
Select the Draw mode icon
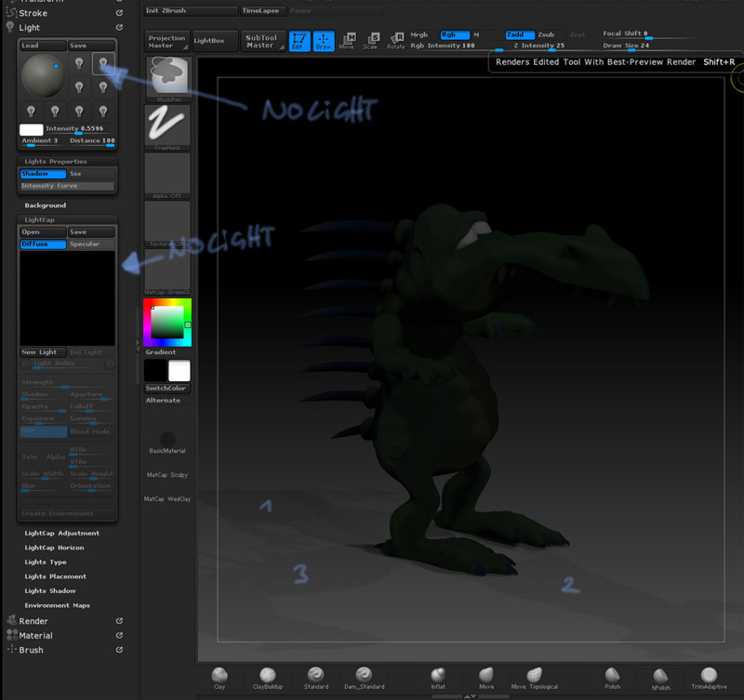click(324, 41)
